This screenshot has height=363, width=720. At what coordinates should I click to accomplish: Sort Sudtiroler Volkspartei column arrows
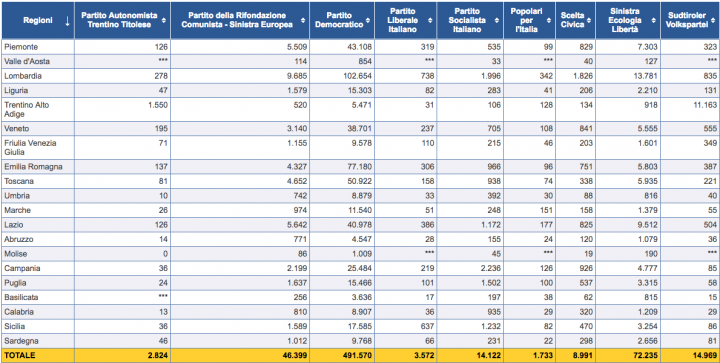713,21
